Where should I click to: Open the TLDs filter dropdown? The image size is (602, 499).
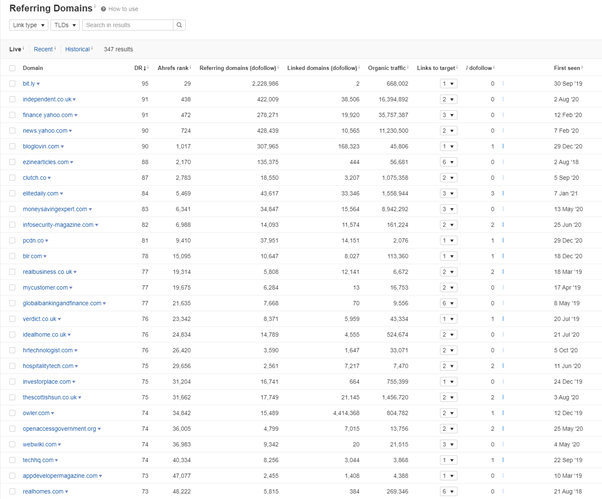click(x=65, y=25)
